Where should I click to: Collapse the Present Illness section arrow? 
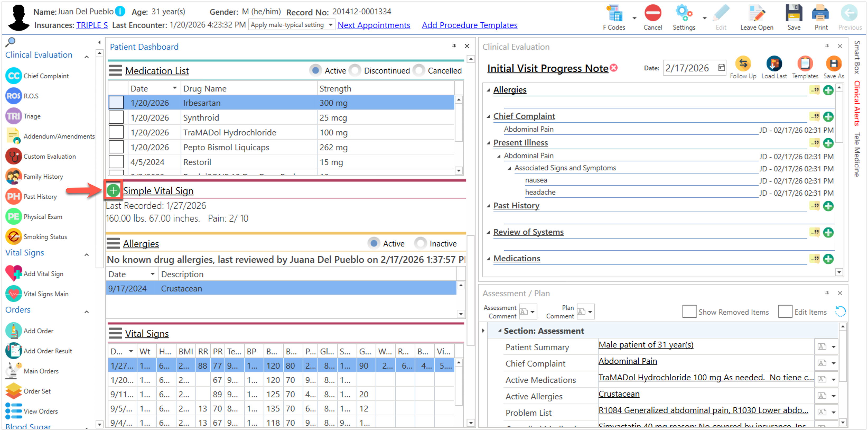click(488, 143)
